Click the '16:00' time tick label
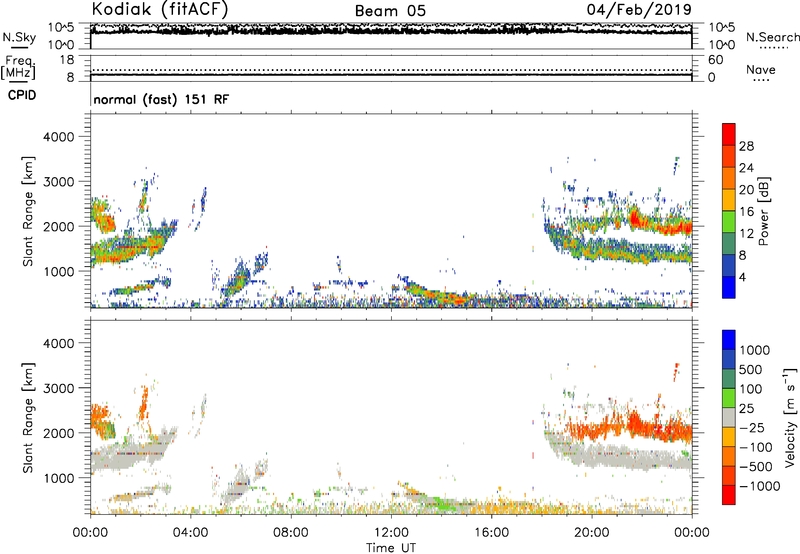800x554 pixels. (491, 533)
